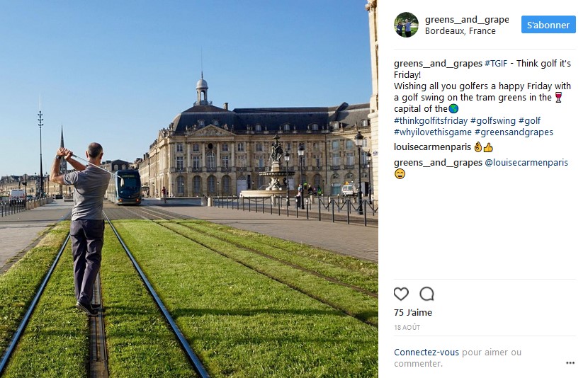Open Bordeaux, France location link
This screenshot has width=588, height=378.
click(x=460, y=31)
